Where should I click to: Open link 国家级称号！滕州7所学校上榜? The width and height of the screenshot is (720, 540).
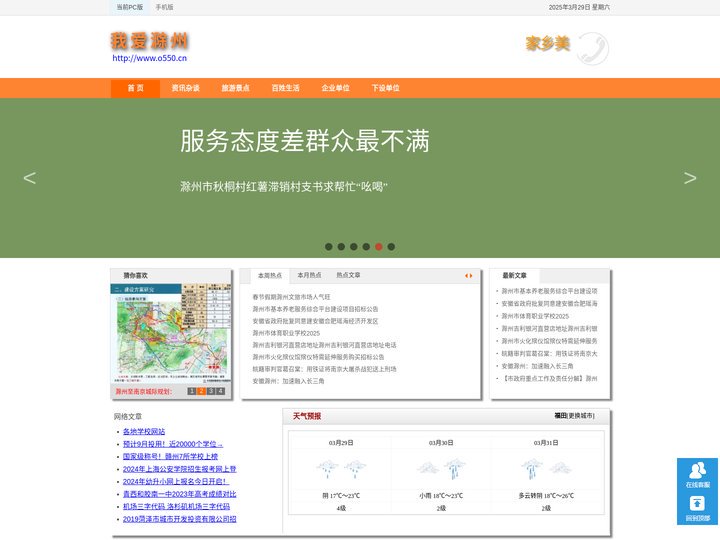[x=170, y=456]
